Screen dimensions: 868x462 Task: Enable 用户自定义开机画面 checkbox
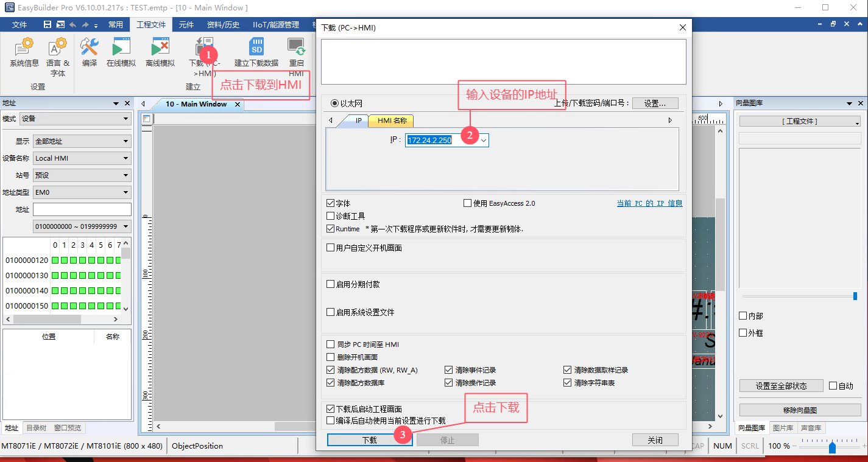(x=330, y=248)
